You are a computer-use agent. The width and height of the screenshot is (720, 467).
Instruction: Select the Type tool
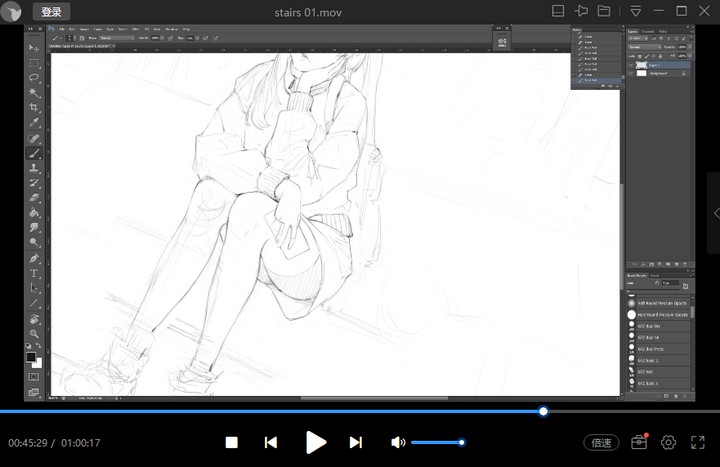tap(34, 273)
